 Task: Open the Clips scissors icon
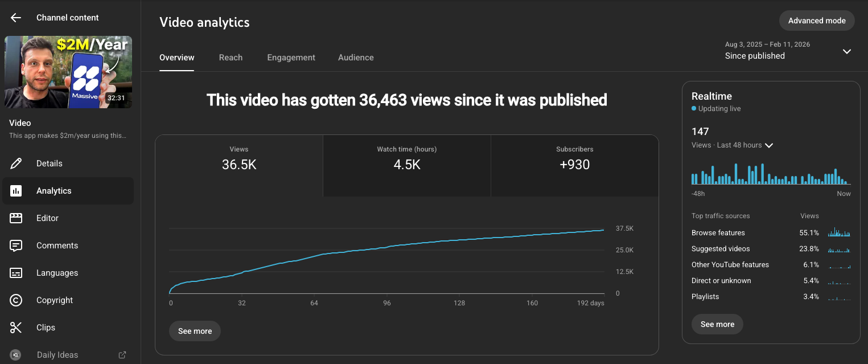click(17, 328)
